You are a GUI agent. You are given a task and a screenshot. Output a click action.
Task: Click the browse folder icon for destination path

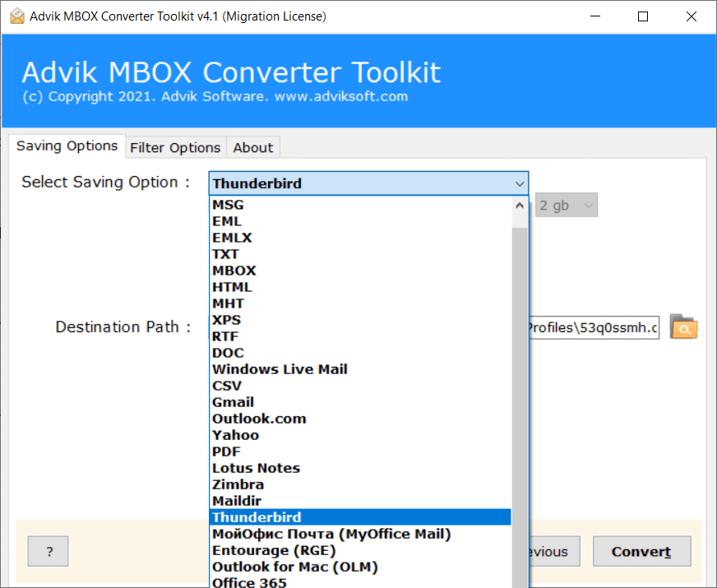[683, 326]
